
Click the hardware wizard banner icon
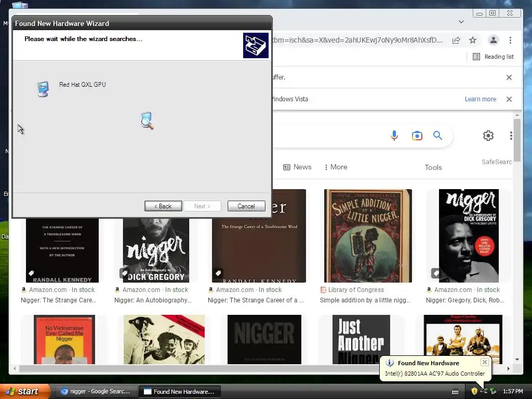point(256,45)
